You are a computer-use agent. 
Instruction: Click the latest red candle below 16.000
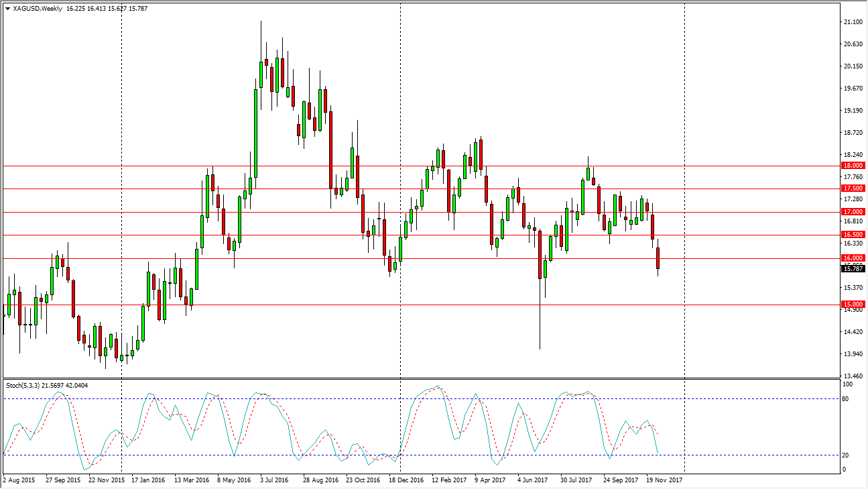pos(658,258)
